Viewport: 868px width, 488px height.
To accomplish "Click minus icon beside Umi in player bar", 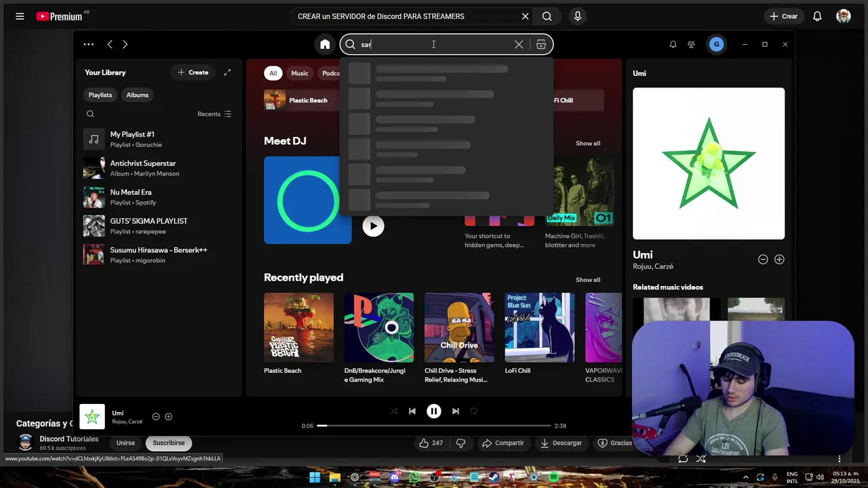I will pos(156,417).
